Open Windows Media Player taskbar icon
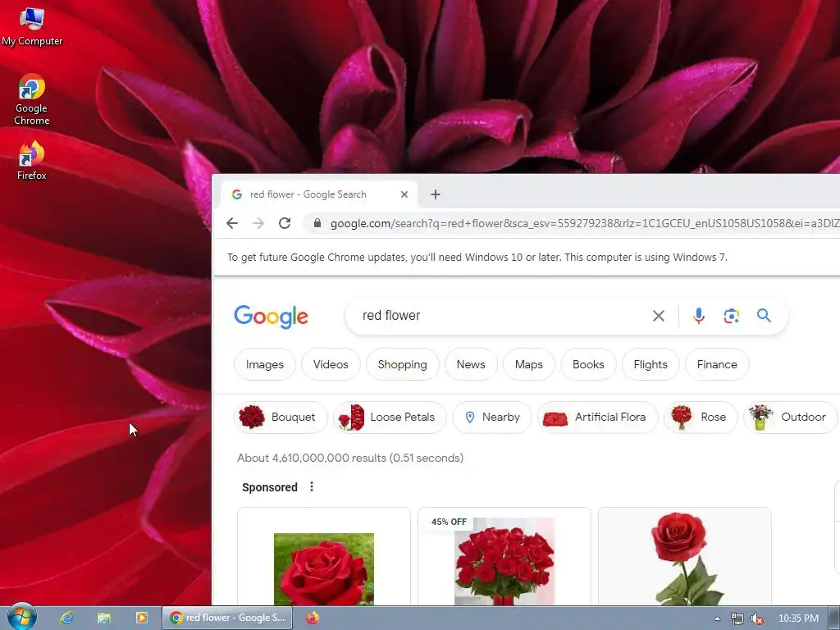840x630 pixels. coord(141,618)
